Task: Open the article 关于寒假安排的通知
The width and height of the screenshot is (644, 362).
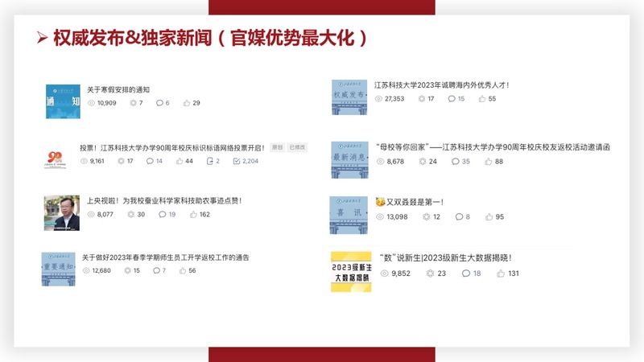Action: [x=118, y=90]
